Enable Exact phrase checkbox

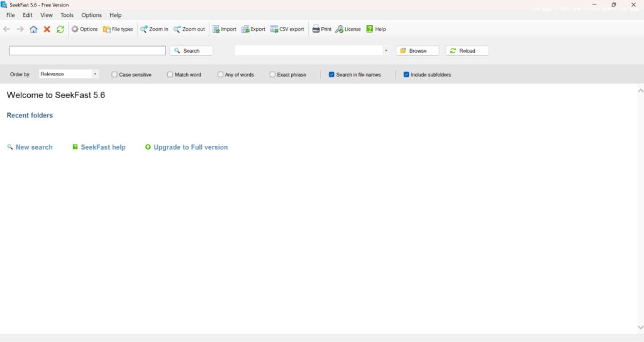tap(272, 74)
